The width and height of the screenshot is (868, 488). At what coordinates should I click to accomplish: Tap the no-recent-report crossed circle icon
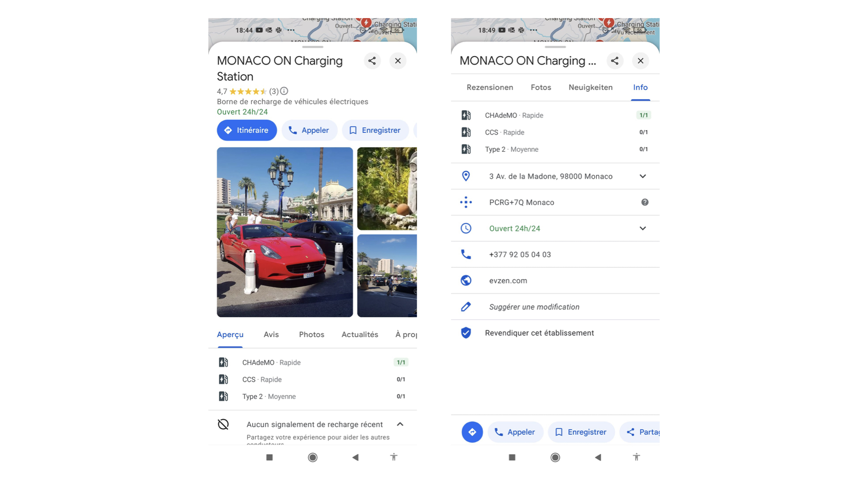[223, 424]
